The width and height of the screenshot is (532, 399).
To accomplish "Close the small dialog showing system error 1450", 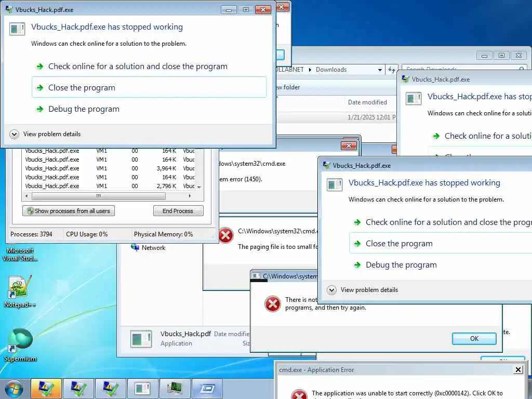I will (349, 145).
